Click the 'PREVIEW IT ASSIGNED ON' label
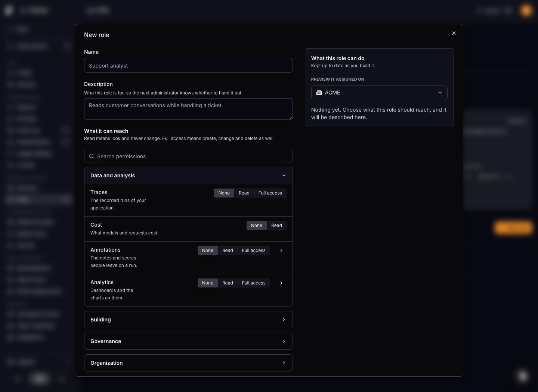This screenshot has height=392, width=538. coord(338,79)
